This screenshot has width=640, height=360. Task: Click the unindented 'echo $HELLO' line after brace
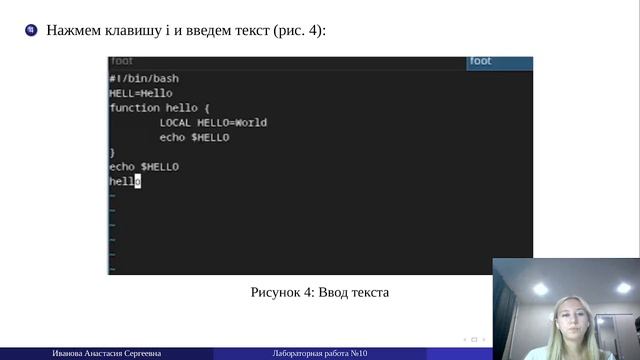[x=144, y=167]
